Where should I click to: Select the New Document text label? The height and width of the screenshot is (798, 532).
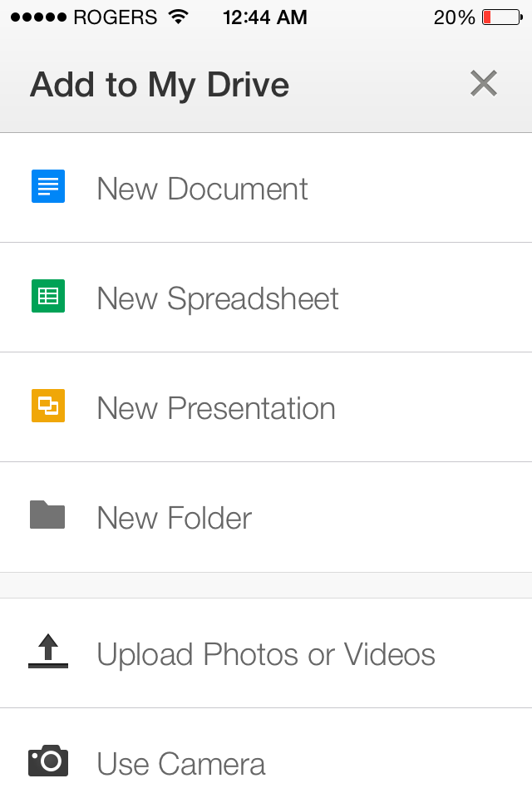(202, 189)
